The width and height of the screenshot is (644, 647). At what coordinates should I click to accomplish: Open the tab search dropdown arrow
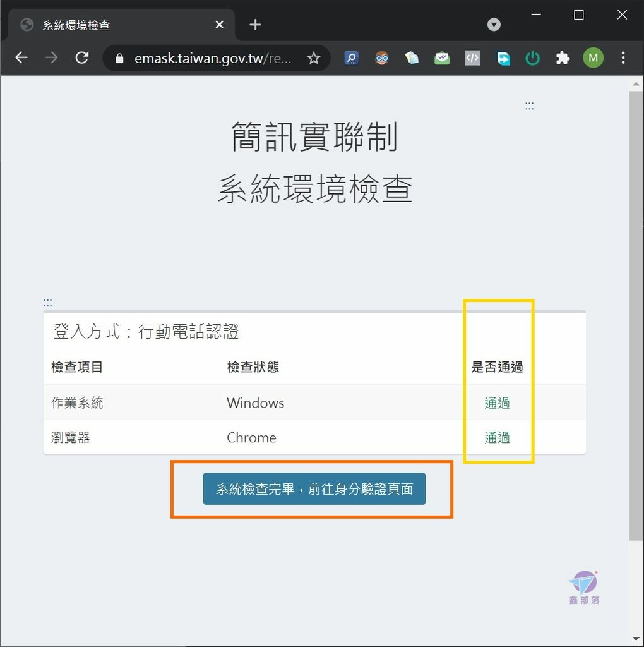point(494,25)
